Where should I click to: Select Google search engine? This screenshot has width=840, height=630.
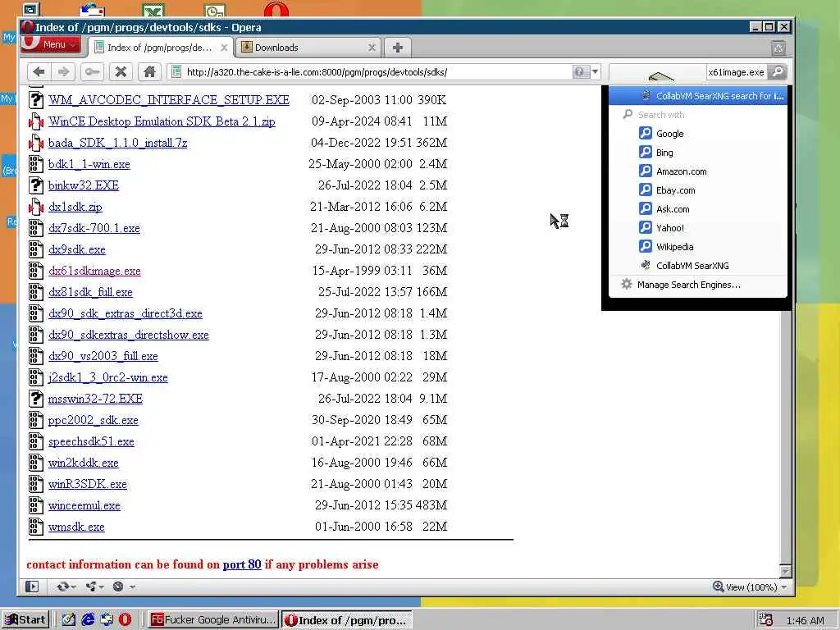pos(698,134)
